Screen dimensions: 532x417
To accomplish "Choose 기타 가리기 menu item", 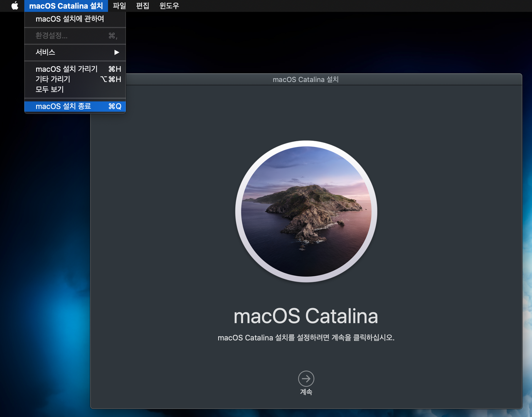I will point(75,79).
